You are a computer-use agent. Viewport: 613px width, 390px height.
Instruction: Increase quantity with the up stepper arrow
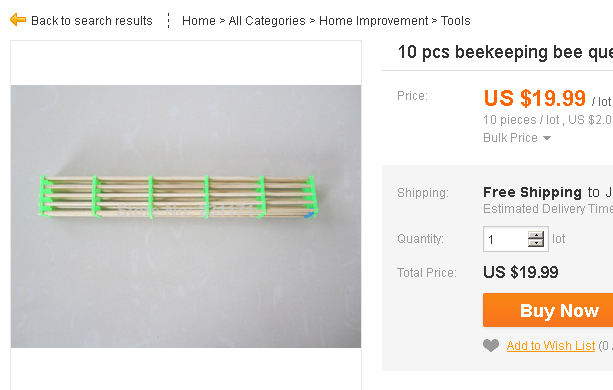click(x=536, y=235)
